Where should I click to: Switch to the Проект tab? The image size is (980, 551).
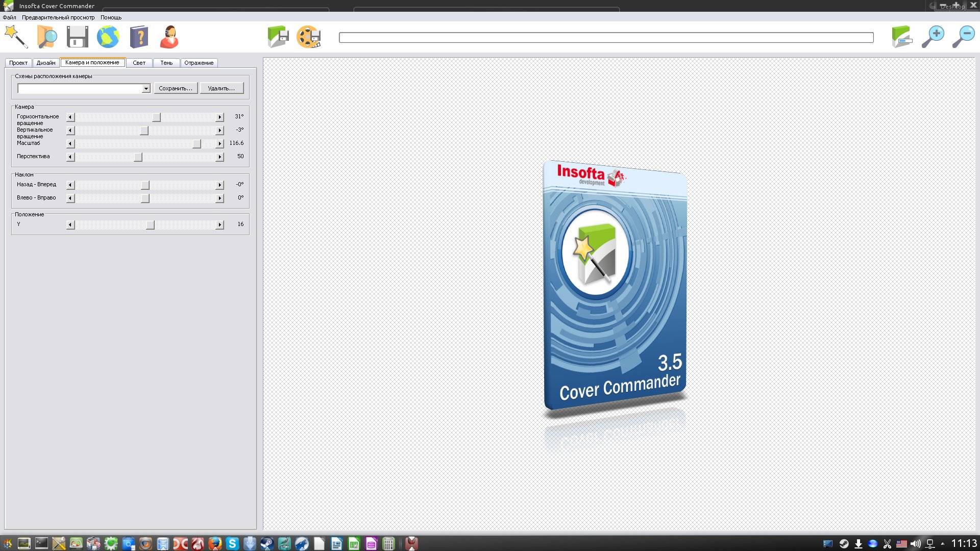[18, 63]
